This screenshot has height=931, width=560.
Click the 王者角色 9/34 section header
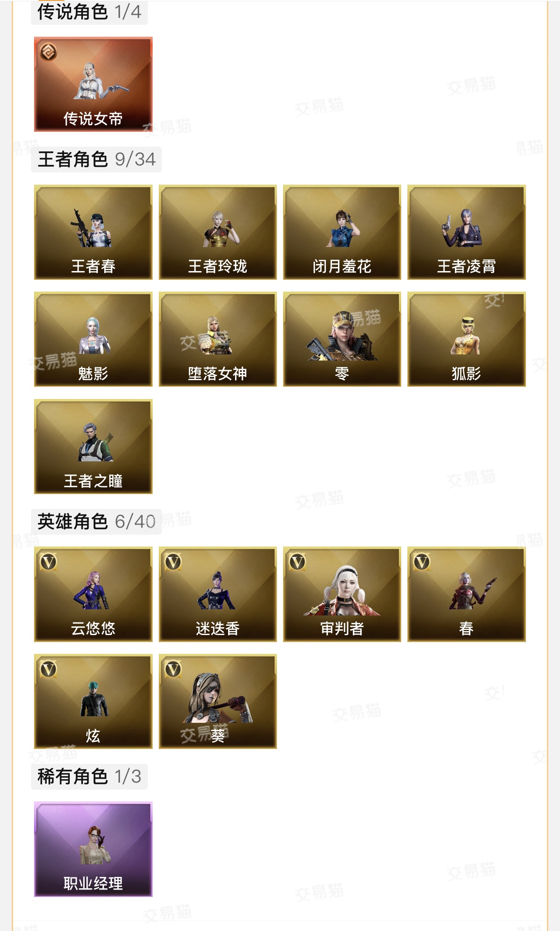tap(96, 159)
